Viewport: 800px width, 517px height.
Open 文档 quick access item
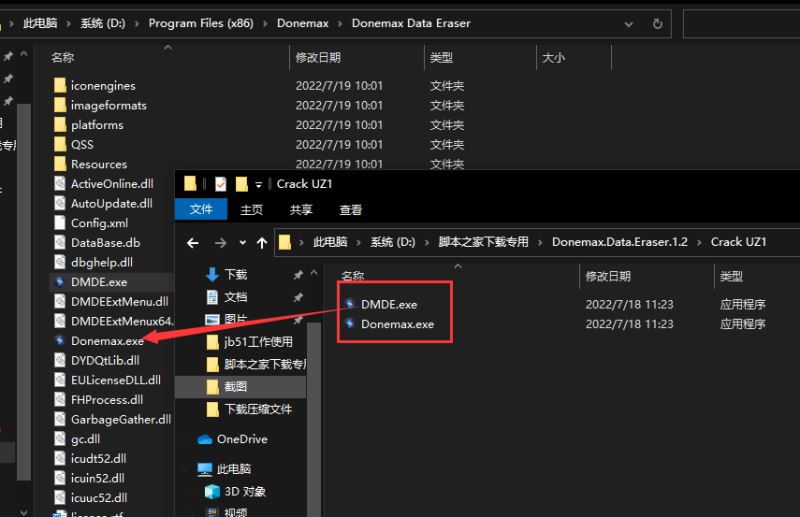[x=236, y=297]
